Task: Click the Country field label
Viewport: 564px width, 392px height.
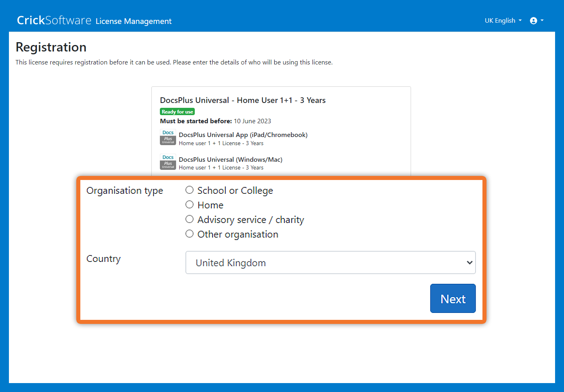Action: point(103,259)
